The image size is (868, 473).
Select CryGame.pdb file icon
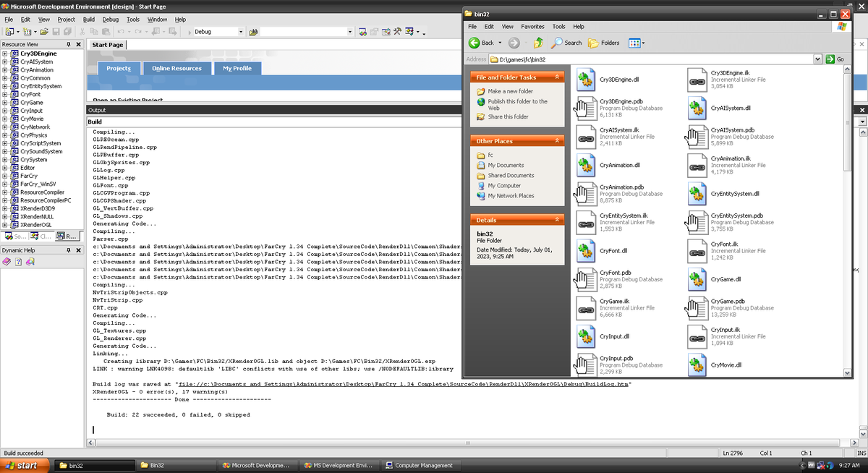(x=697, y=307)
